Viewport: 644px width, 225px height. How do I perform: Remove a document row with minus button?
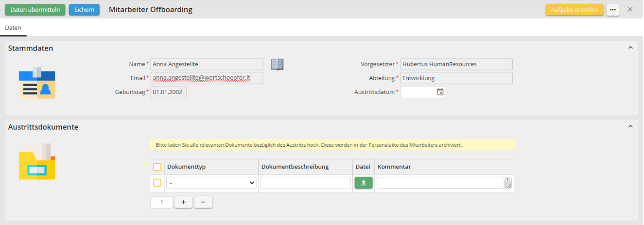(x=203, y=202)
